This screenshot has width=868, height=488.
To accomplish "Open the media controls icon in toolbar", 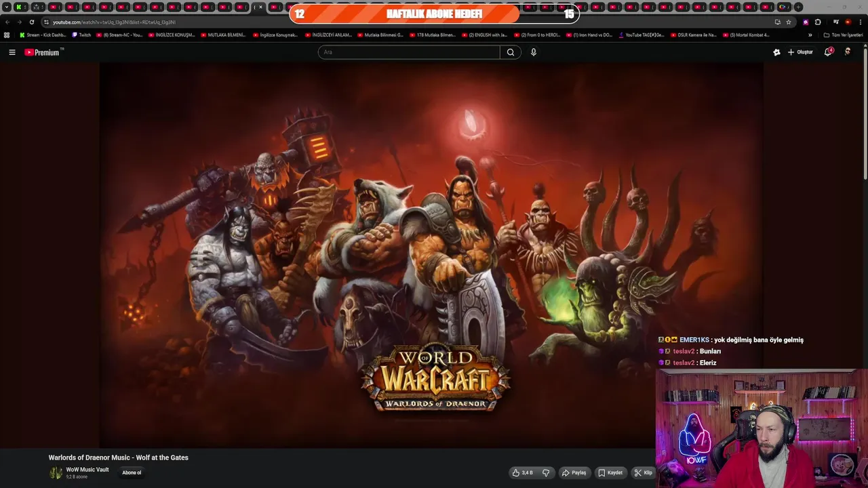I will pyautogui.click(x=836, y=22).
